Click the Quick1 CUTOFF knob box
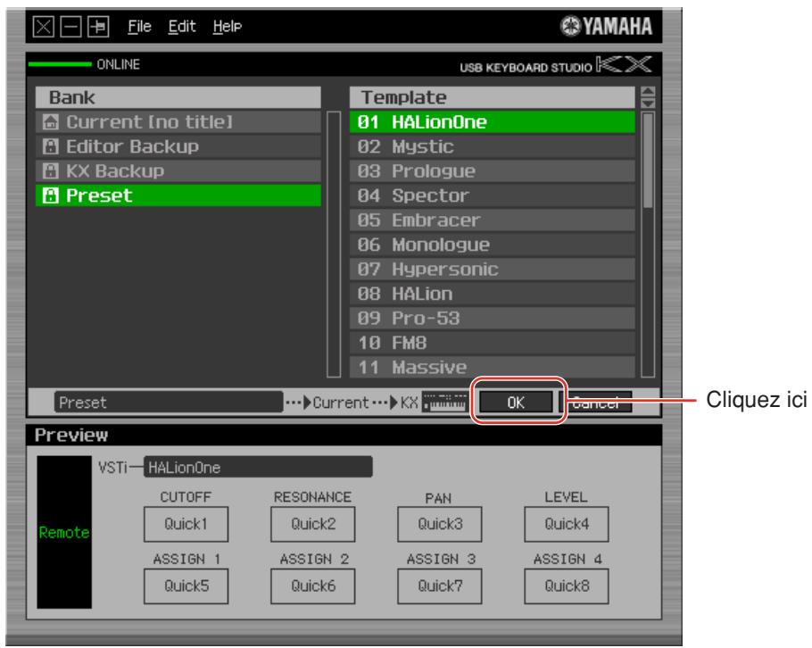 [186, 524]
